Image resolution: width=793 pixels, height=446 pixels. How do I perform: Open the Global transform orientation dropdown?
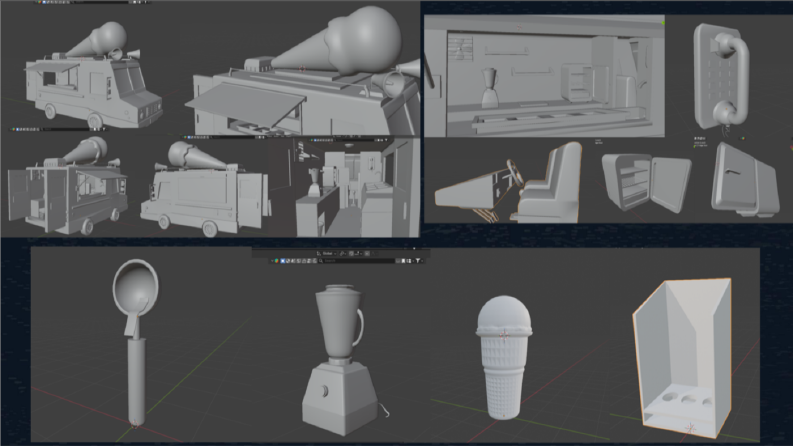pyautogui.click(x=327, y=253)
